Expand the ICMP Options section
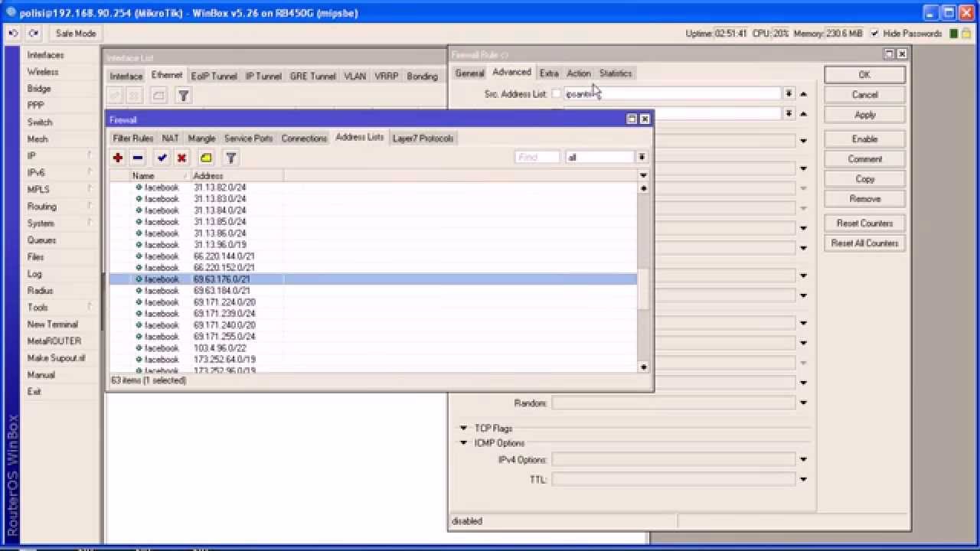 pos(463,443)
